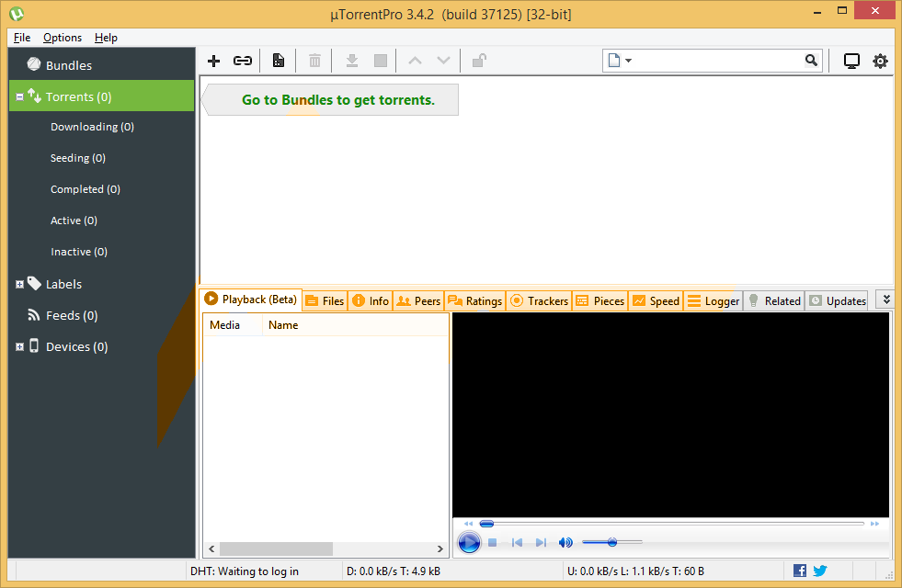Click the Add Torrent plus icon

213,61
